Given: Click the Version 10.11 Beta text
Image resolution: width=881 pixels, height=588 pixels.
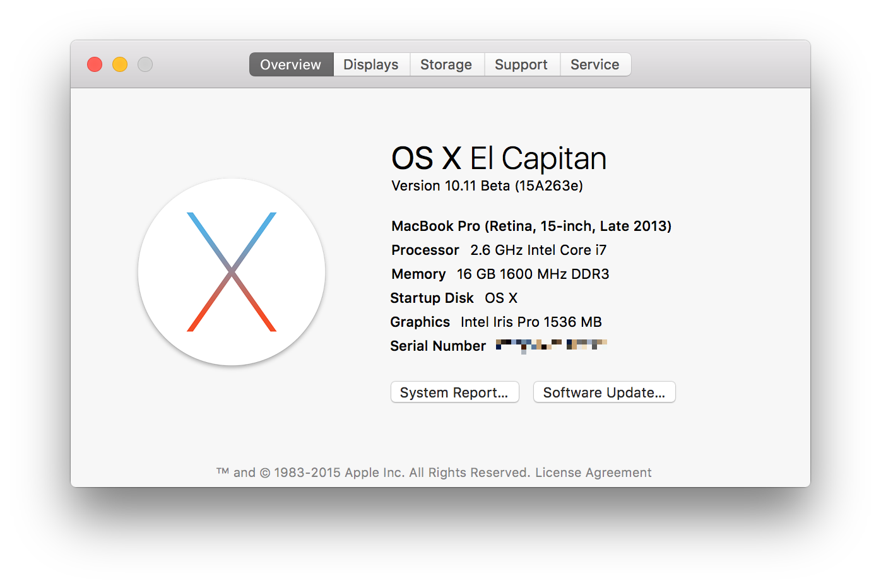Looking at the screenshot, I should (x=487, y=185).
